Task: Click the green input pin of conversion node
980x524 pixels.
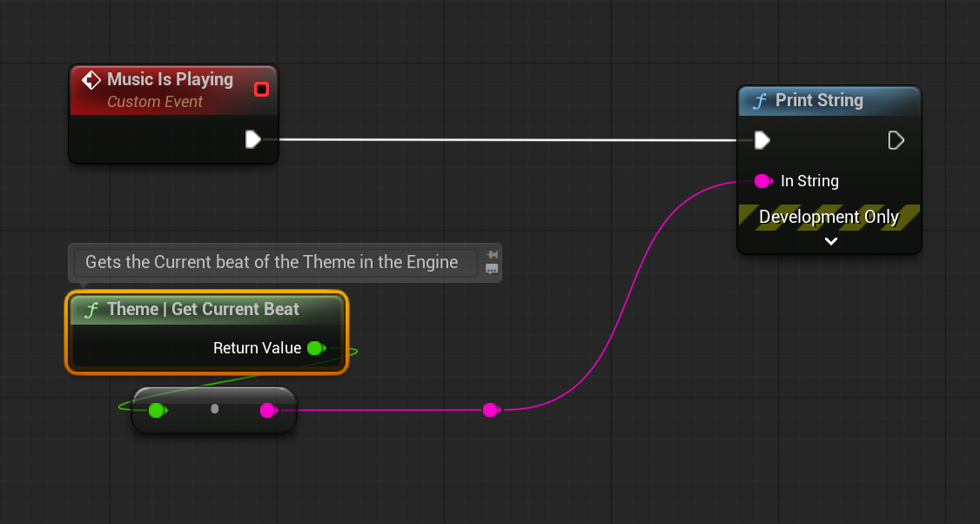Action: pyautogui.click(x=157, y=410)
